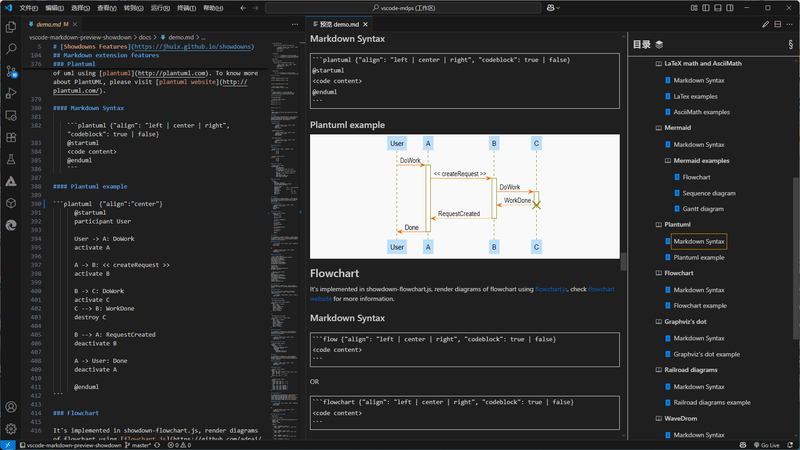Image resolution: width=800 pixels, height=450 pixels.
Task: Jump to Gantt diagram in outline
Action: point(703,209)
